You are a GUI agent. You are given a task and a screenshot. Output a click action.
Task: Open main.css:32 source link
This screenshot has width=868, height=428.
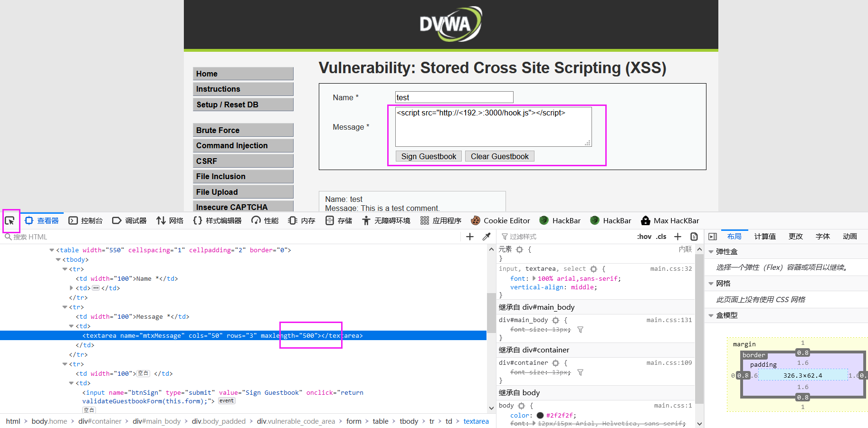pyautogui.click(x=671, y=269)
